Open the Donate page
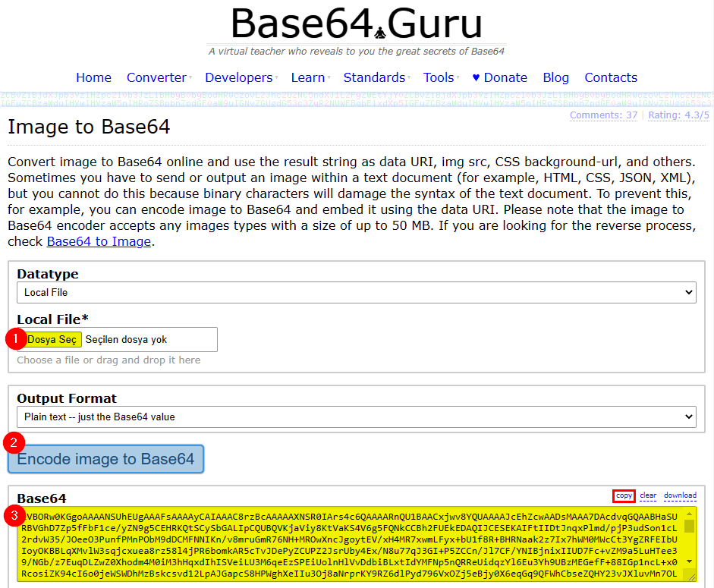 (x=499, y=77)
